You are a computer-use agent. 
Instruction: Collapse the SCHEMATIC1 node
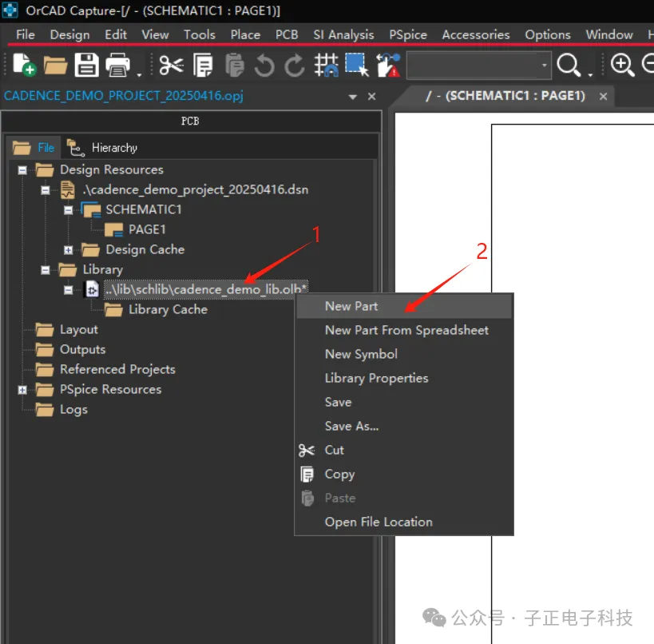pos(69,210)
